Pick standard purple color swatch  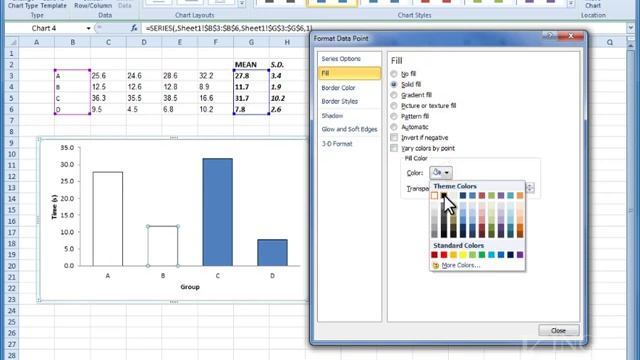pyautogui.click(x=520, y=255)
